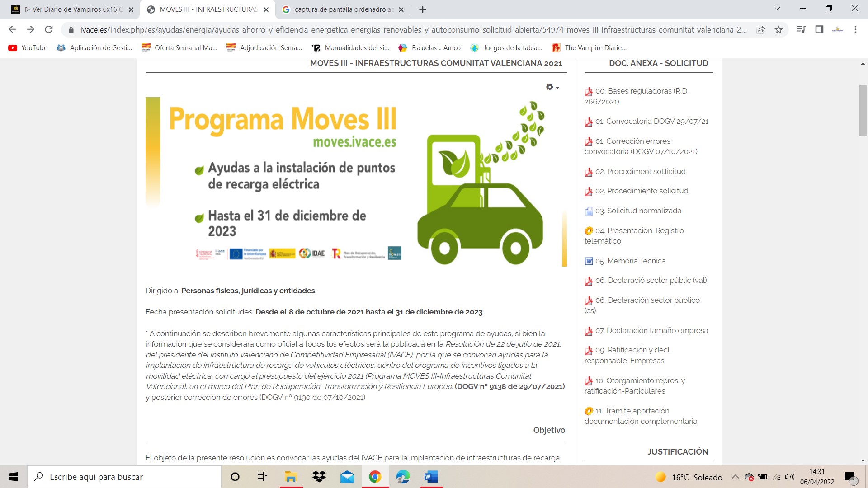Open Aplicación de Gesti... bookmark
This screenshot has height=488, width=868.
[x=94, y=48]
